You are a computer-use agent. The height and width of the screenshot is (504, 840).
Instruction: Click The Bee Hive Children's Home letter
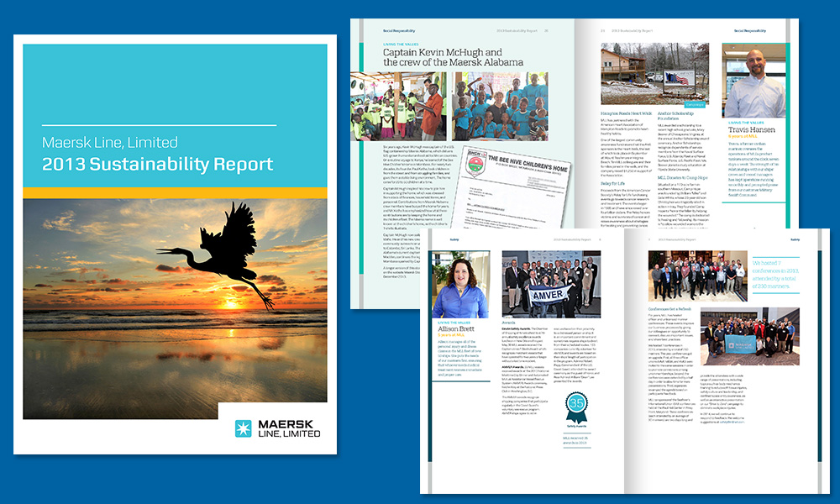pos(512,186)
